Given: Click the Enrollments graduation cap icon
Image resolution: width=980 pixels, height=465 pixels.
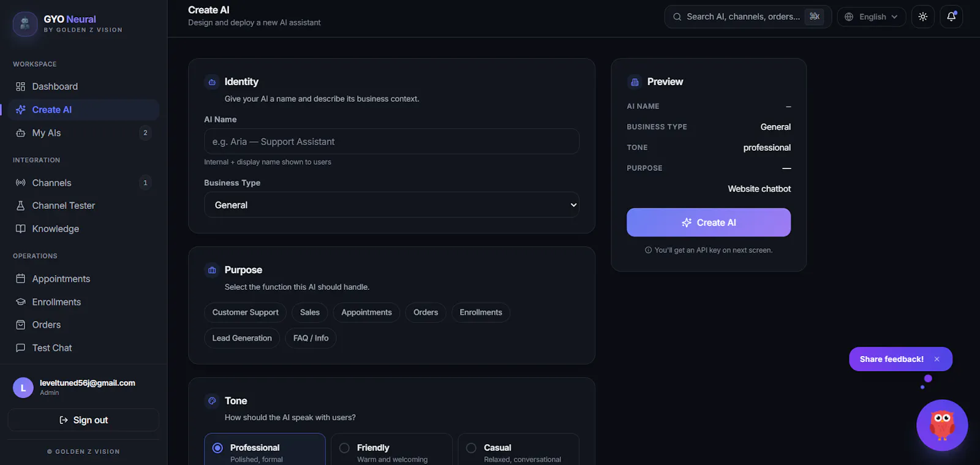Looking at the screenshot, I should click(21, 302).
